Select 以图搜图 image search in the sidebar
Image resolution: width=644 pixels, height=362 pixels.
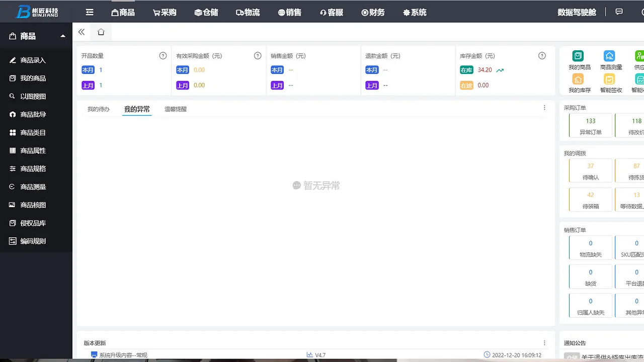(30, 96)
